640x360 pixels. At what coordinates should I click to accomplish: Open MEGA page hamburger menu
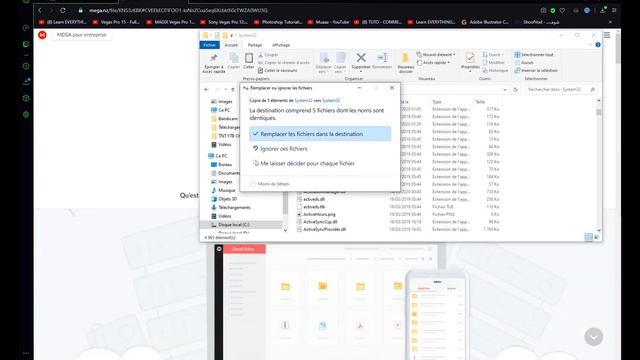click(607, 35)
